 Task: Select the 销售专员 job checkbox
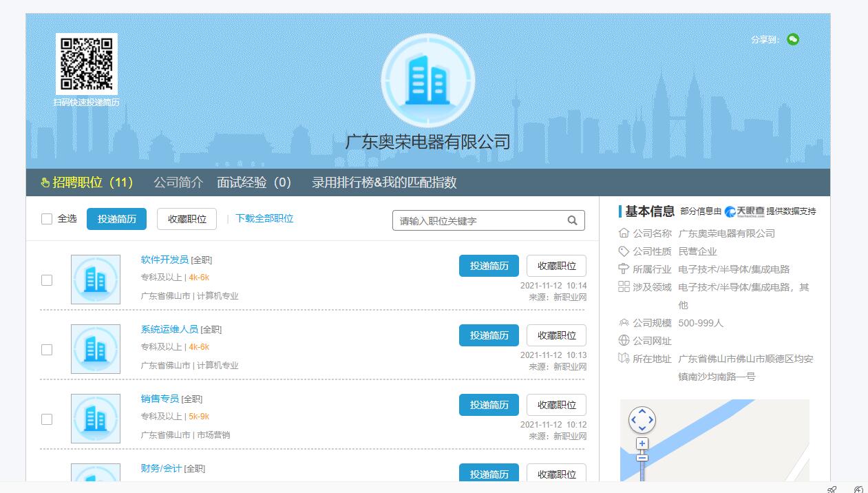47,419
